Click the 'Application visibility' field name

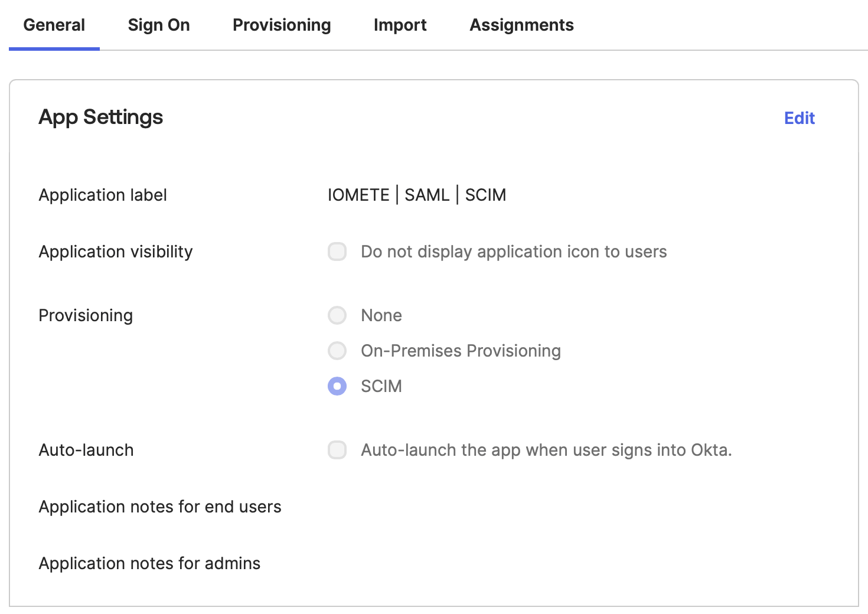click(116, 252)
